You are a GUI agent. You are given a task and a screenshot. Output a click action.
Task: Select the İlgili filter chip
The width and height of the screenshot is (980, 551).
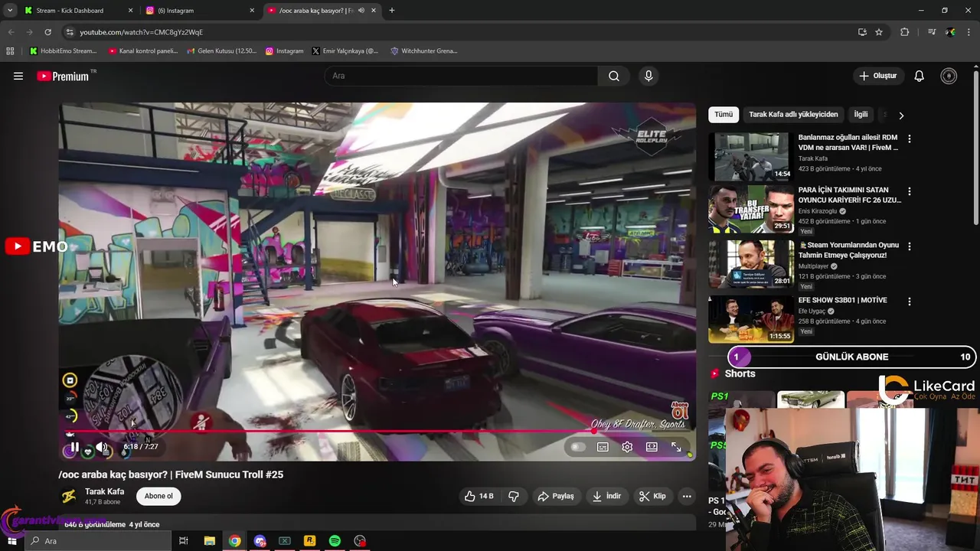click(x=861, y=114)
